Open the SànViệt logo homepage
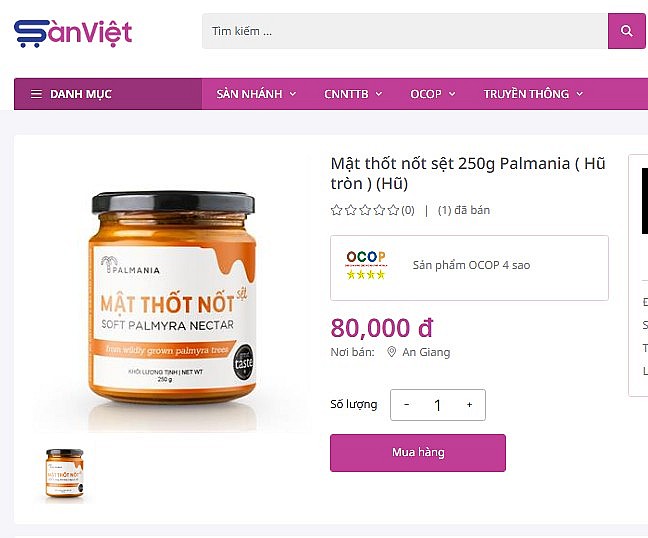The height and width of the screenshot is (538, 648). point(73,33)
